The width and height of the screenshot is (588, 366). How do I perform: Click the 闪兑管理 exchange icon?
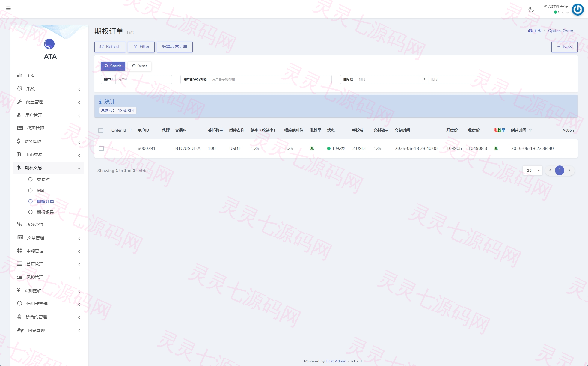[x=20, y=330]
